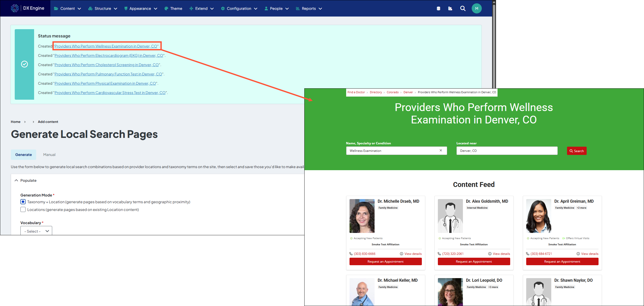
Task: Click Request an Appointment for Dr. April Greiman
Action: click(562, 261)
